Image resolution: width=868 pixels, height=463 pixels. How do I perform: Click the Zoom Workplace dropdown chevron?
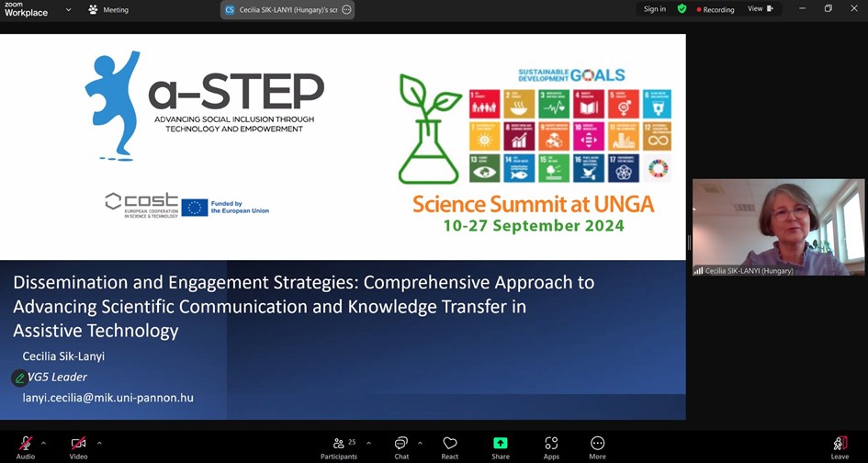(69, 9)
